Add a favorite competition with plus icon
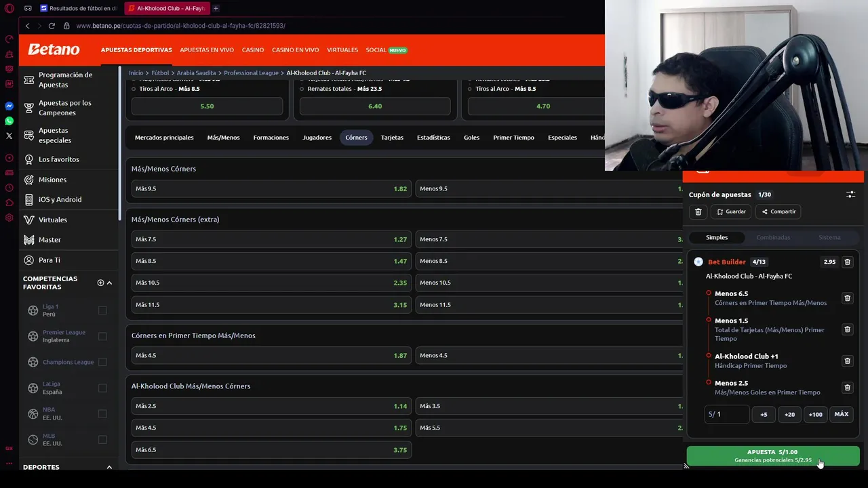This screenshot has width=868, height=488. (100, 283)
